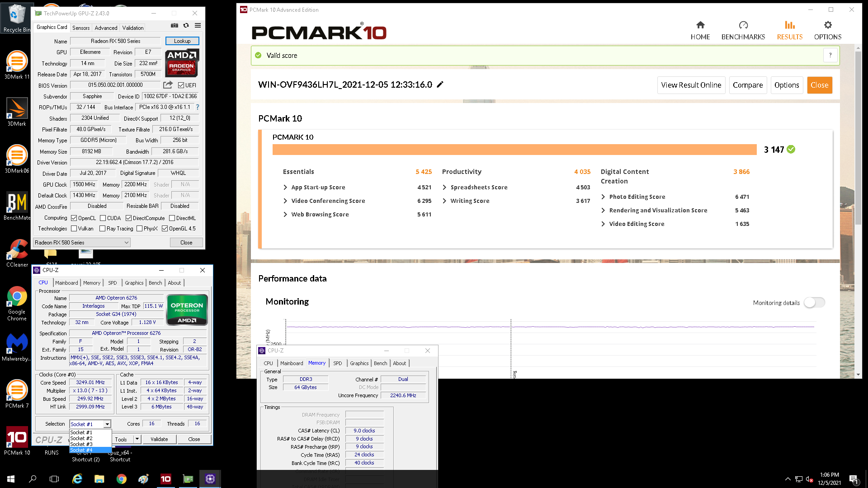Switch to GPU-Z Advanced tab
This screenshot has width=868, height=488.
point(106,28)
